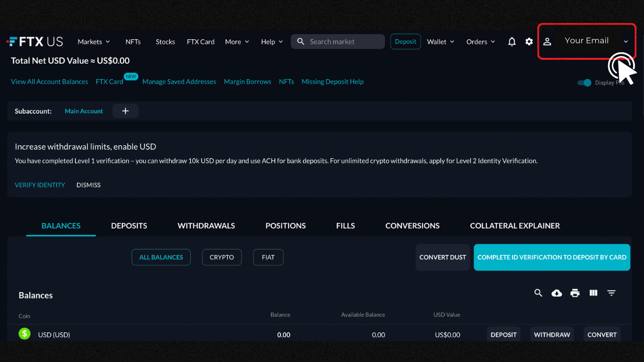Expand the Markets dropdown
This screenshot has height=362, width=644.
94,42
